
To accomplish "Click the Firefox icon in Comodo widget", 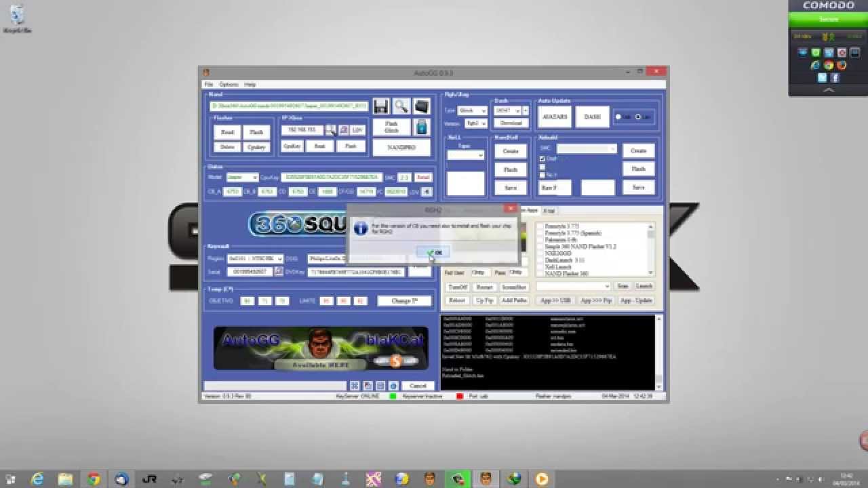I will point(842,65).
